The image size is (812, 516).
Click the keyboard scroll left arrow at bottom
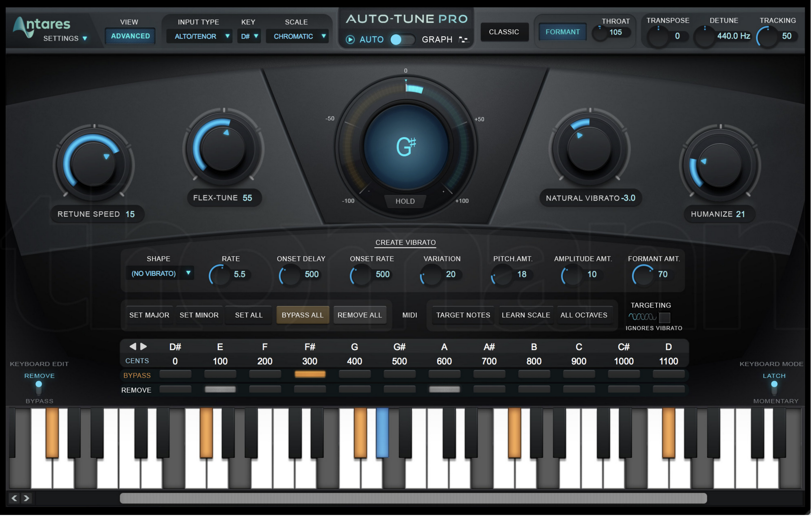click(14, 498)
